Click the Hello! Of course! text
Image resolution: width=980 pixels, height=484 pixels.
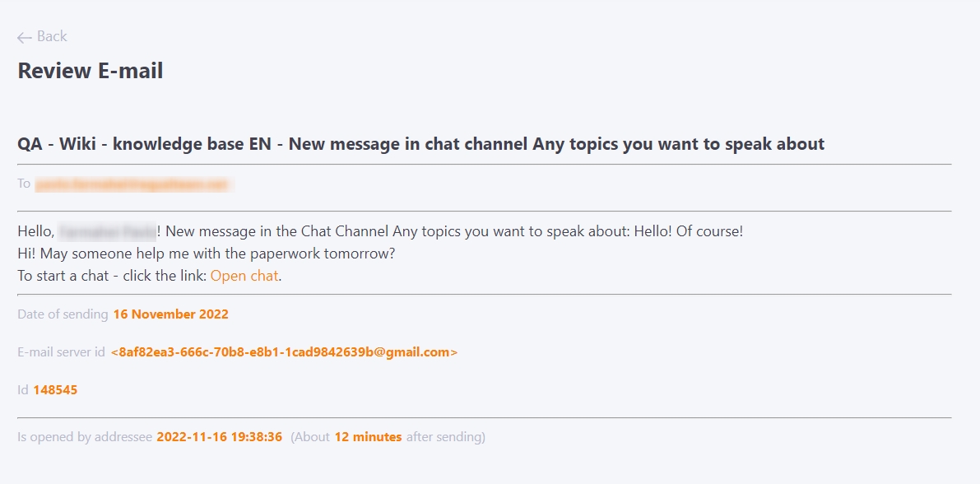point(688,231)
